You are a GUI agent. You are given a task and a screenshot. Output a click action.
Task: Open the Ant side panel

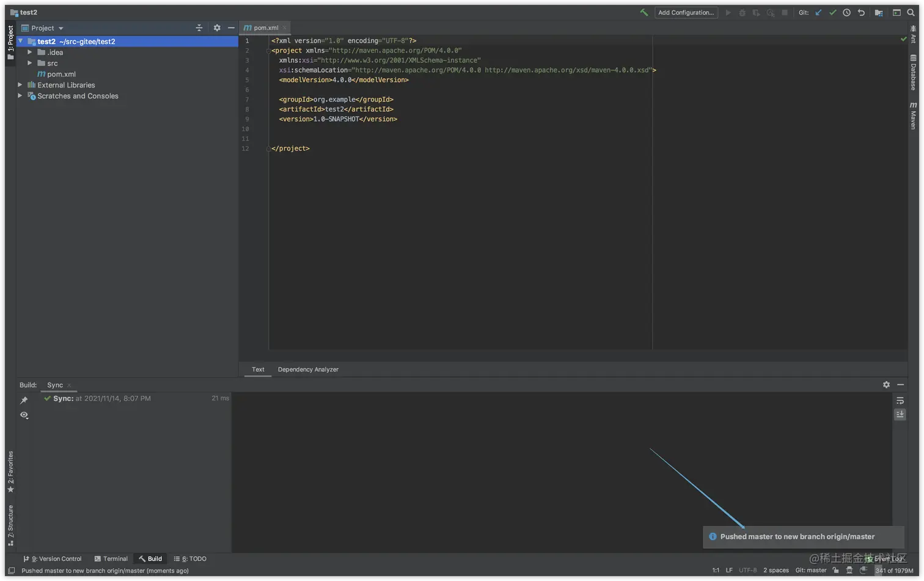(x=913, y=34)
